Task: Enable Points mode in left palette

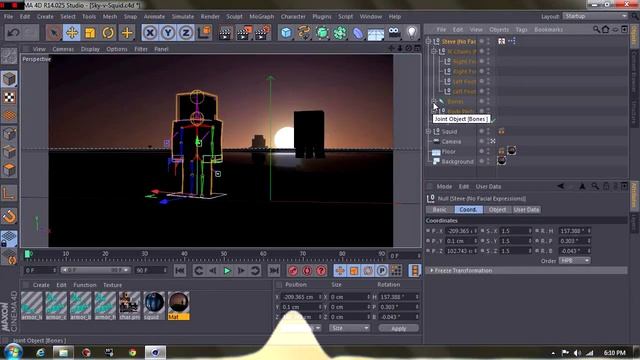Action: (x=9, y=134)
